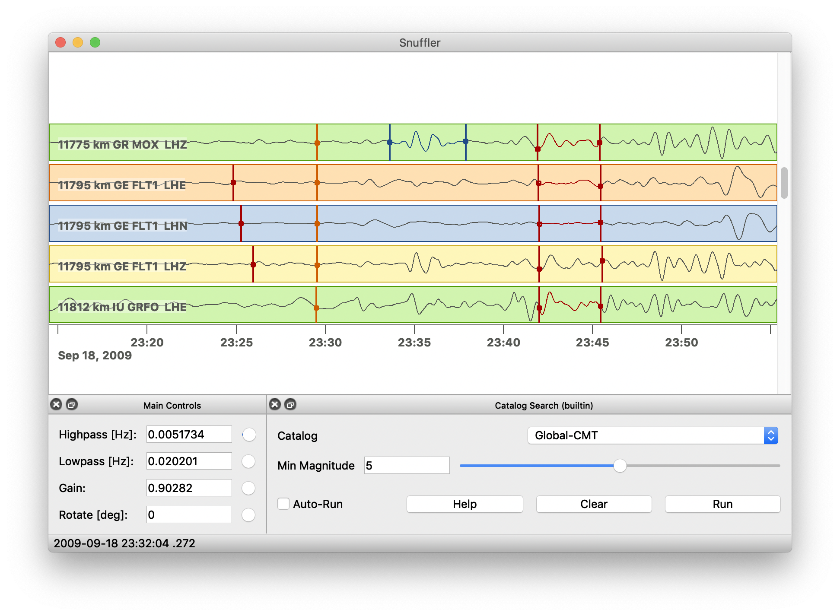840x616 pixels.
Task: Click the yellow minimize window button
Action: tap(78, 42)
